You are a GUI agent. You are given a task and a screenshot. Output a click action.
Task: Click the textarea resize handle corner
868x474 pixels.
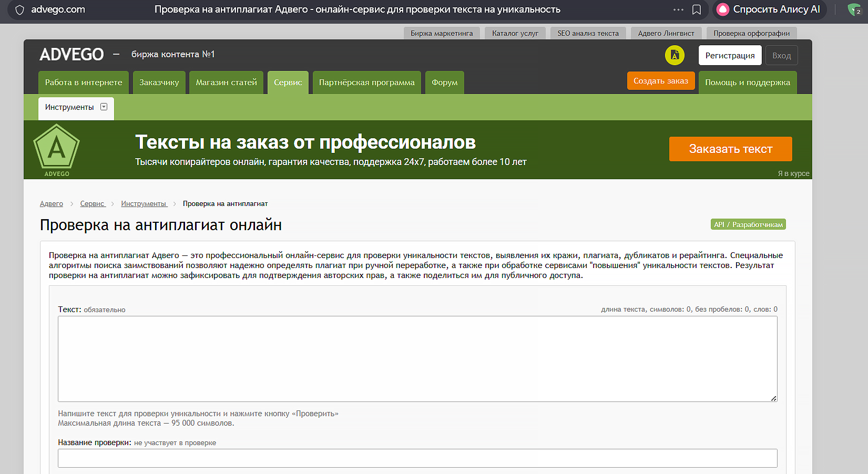pos(774,399)
